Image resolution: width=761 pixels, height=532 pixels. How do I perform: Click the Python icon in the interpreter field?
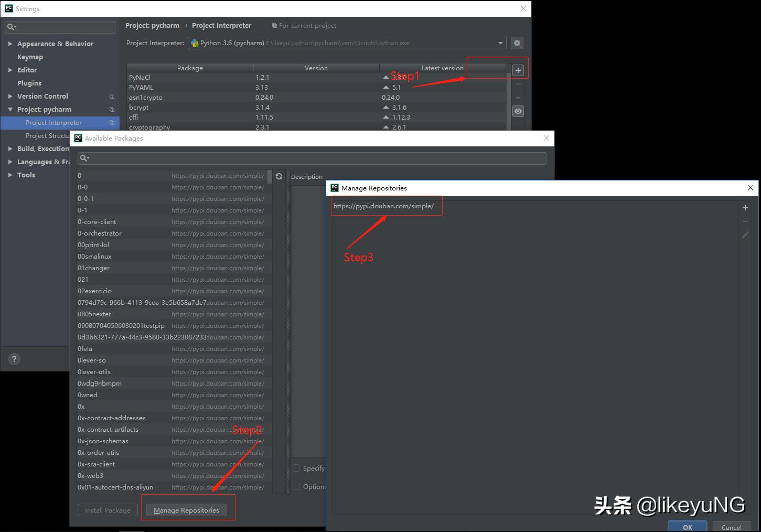coord(195,43)
